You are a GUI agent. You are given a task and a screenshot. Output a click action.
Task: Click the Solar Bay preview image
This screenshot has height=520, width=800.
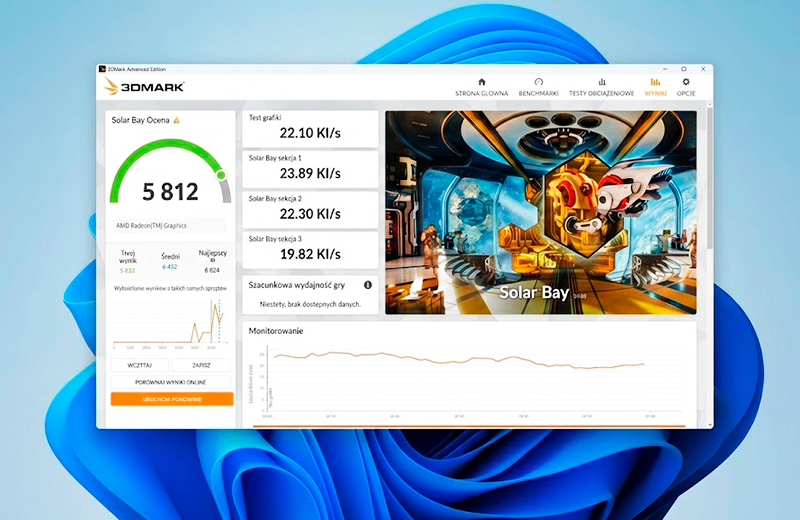pyautogui.click(x=540, y=212)
